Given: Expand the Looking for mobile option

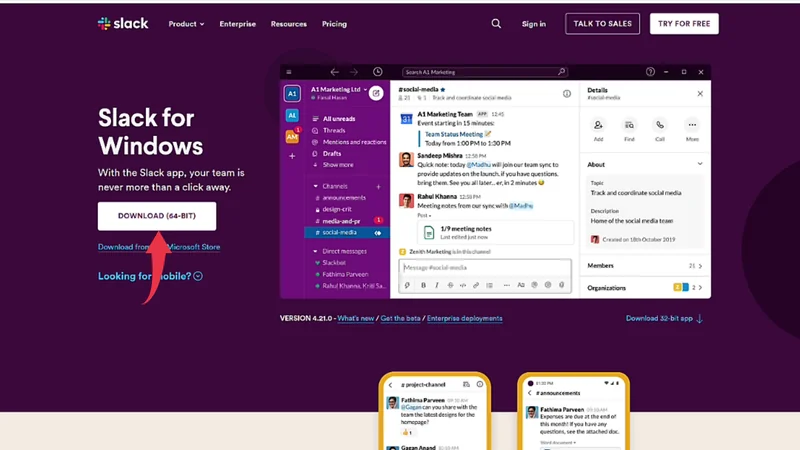Looking at the screenshot, I should [x=150, y=276].
